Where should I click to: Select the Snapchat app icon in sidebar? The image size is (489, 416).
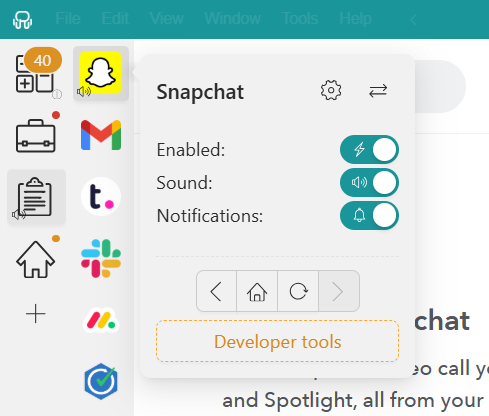click(101, 73)
